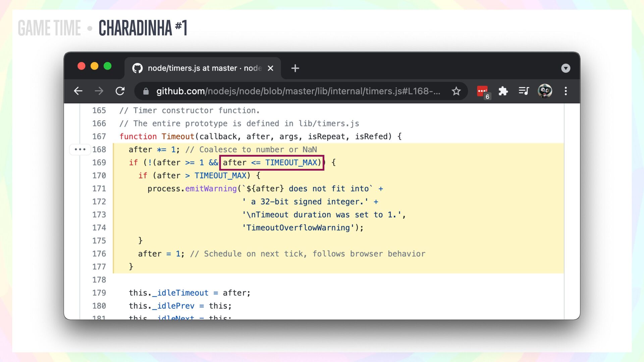644x362 pixels.
Task: Click the red window close button
Action: (82, 66)
